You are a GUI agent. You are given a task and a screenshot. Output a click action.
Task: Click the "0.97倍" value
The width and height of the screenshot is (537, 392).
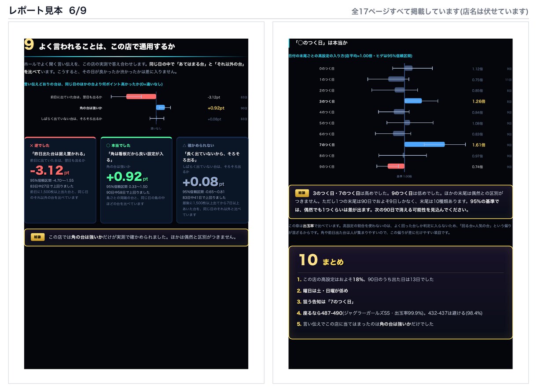click(478, 156)
